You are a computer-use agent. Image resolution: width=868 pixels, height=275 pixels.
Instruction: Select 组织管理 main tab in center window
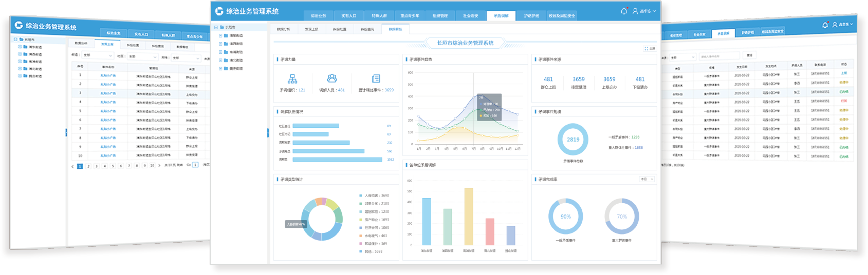(x=440, y=15)
